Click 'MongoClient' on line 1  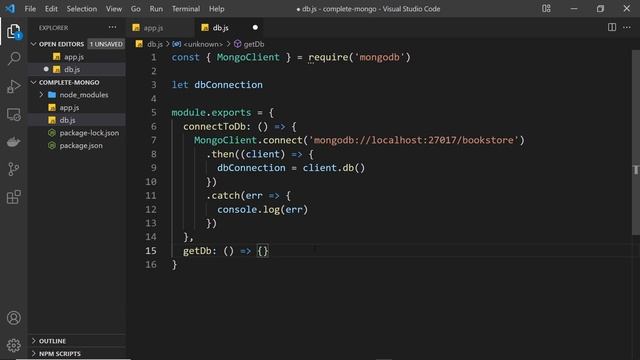point(248,57)
